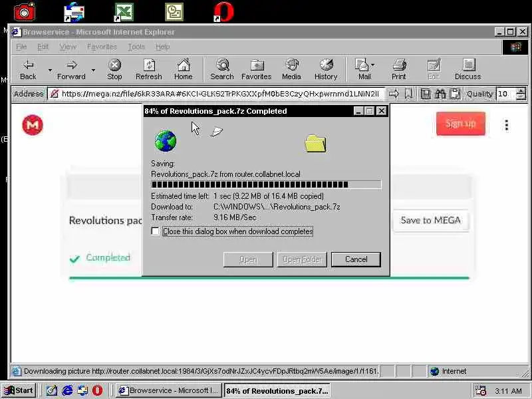Open the Search toolbar button

pyautogui.click(x=222, y=70)
